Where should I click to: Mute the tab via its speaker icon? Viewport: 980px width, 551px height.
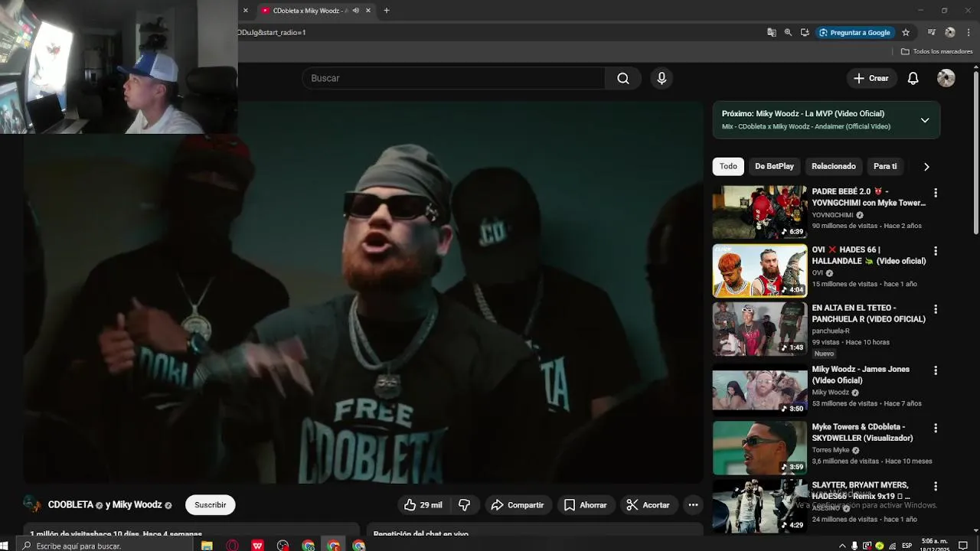tap(356, 11)
